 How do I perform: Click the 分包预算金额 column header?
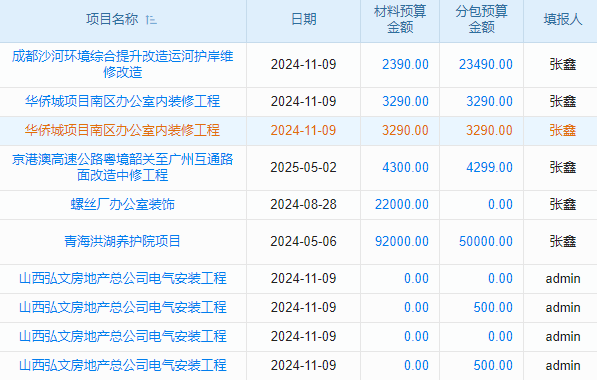tap(482, 19)
